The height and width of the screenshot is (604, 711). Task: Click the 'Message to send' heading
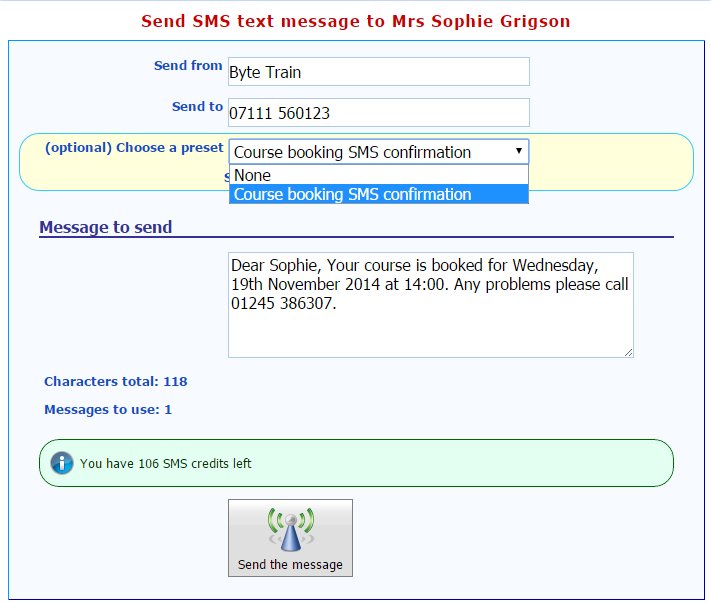pyautogui.click(x=106, y=227)
